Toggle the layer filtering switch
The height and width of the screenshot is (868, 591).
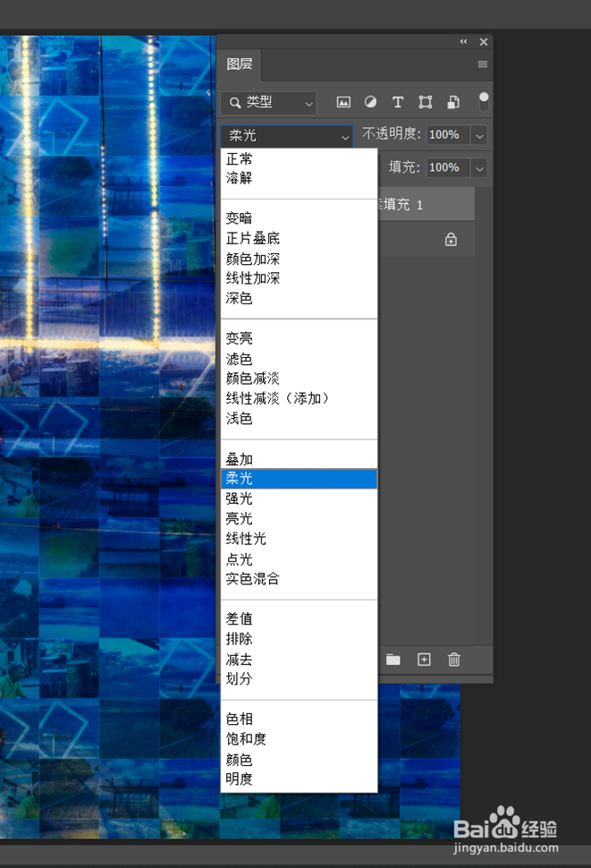click(x=484, y=102)
